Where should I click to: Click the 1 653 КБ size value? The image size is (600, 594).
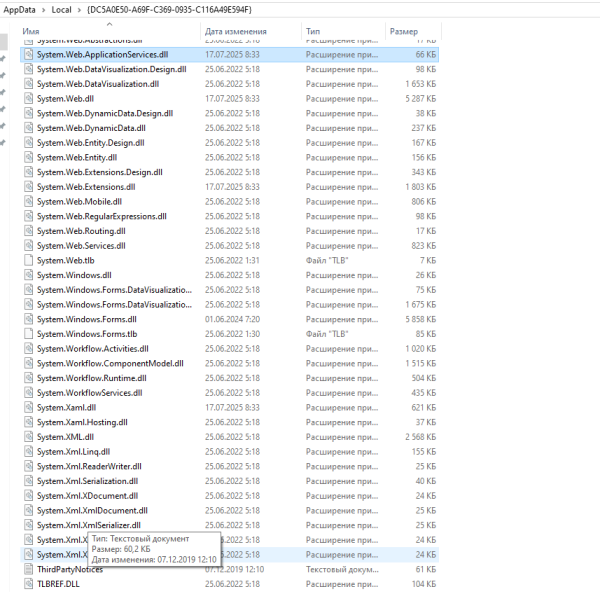tap(421, 84)
